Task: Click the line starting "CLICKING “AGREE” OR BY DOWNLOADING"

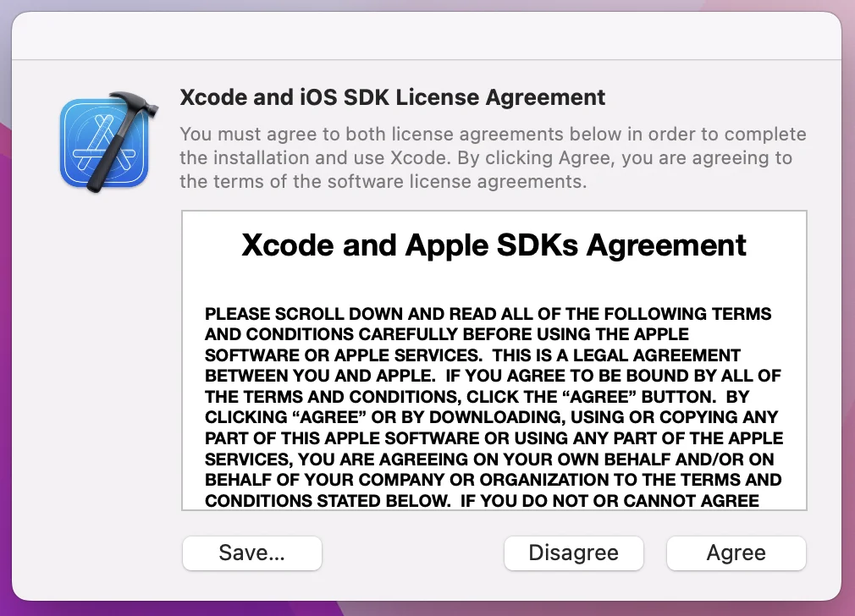Action: coord(491,418)
